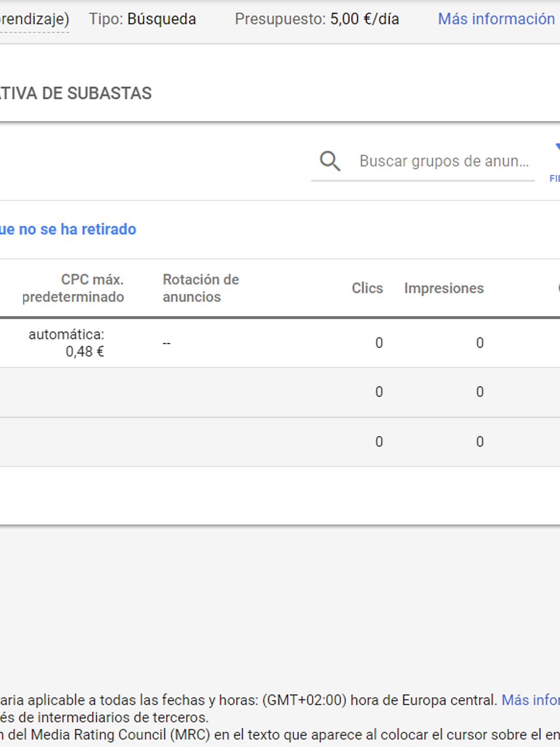This screenshot has height=747, width=560.
Task: Switch to the "Comparativa de subastas" tab
Action: (76, 93)
